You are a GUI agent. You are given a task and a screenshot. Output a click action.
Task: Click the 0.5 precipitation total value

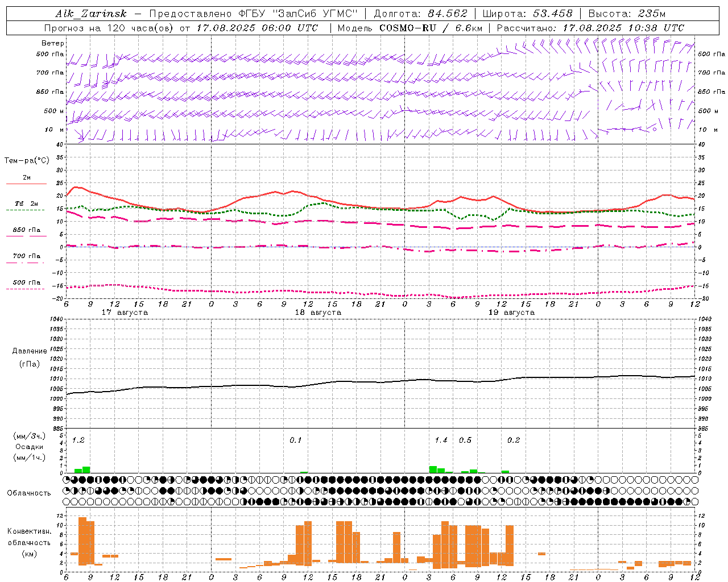pos(465,440)
